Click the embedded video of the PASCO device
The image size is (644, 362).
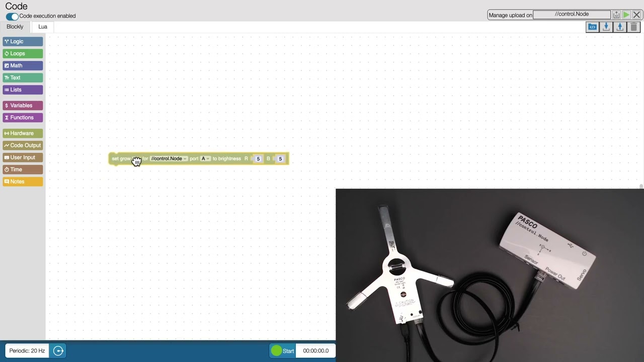tap(490, 275)
